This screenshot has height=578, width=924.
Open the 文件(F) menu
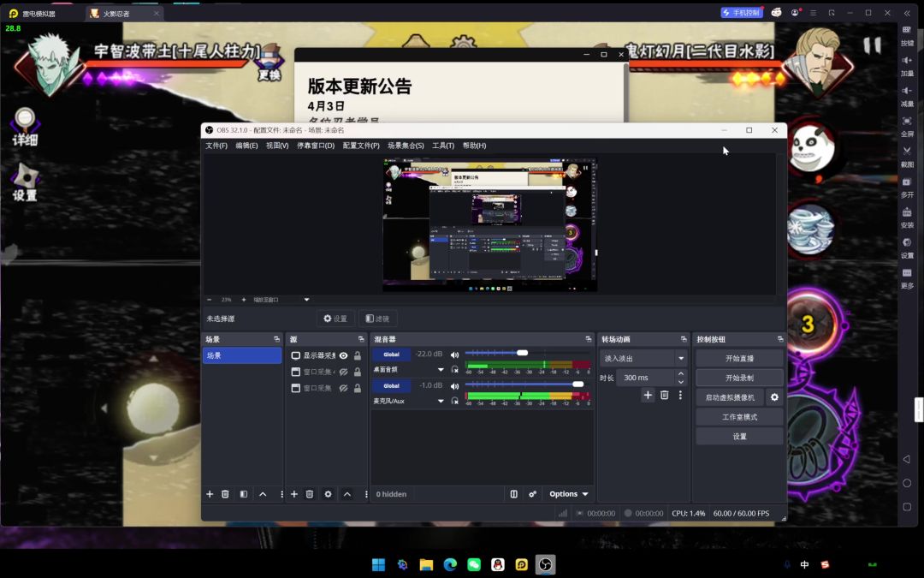pyautogui.click(x=216, y=146)
